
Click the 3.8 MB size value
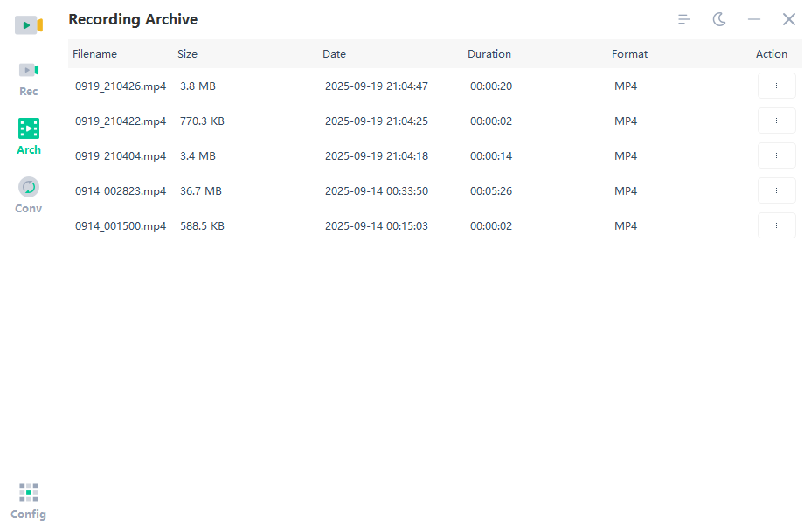[196, 86]
